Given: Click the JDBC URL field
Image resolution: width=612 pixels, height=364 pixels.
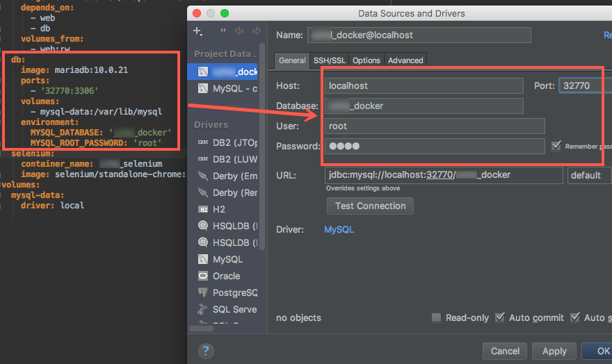Looking at the screenshot, I should coord(444,175).
